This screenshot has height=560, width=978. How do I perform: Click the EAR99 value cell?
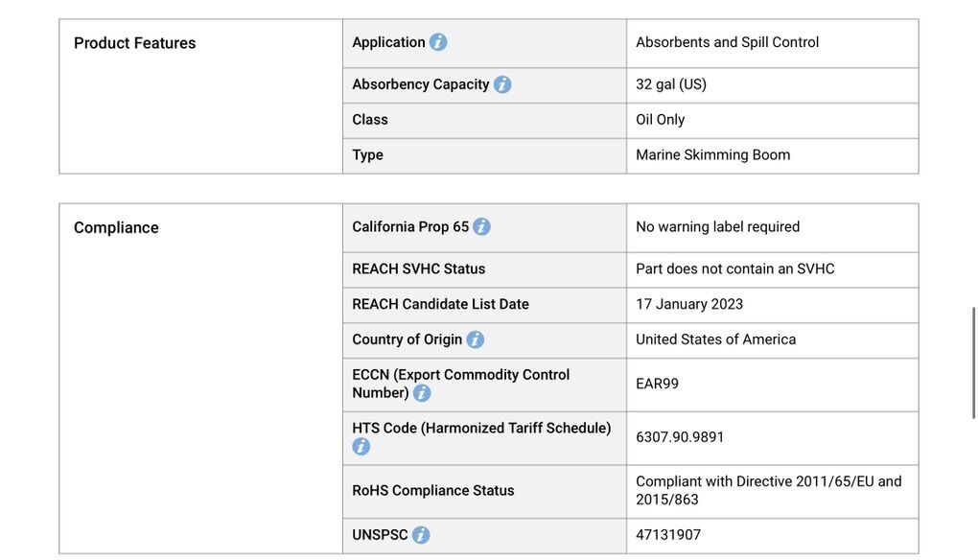[x=657, y=384]
